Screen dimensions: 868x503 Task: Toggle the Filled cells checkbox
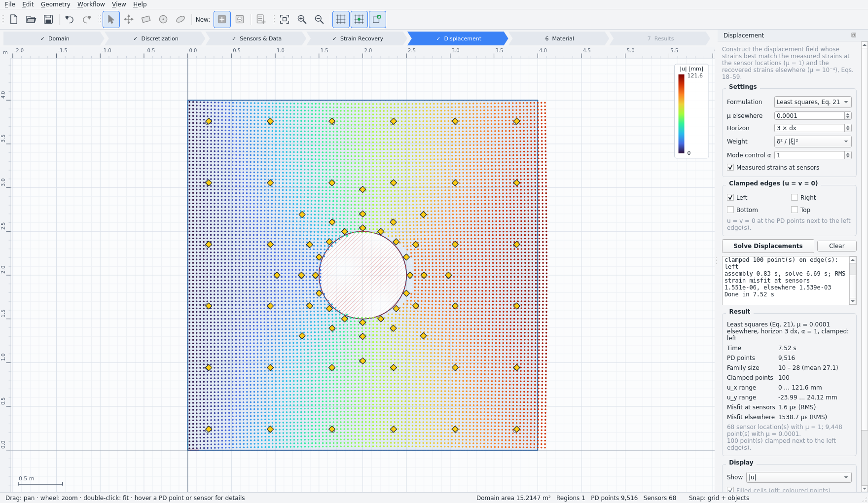coord(730,490)
